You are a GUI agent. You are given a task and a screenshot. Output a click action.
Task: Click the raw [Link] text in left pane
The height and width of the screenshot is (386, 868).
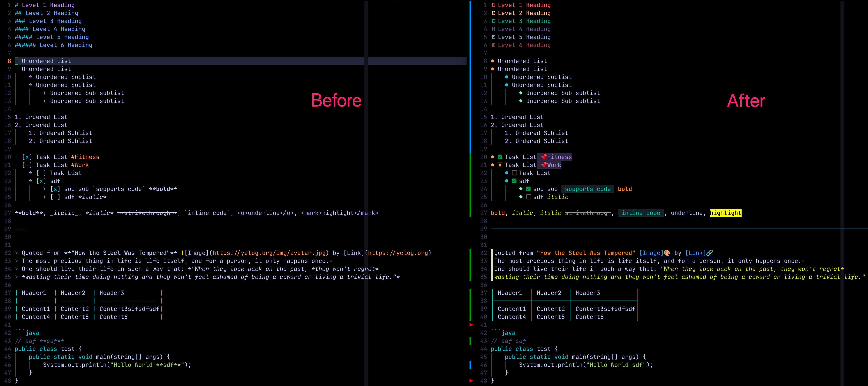coord(354,253)
